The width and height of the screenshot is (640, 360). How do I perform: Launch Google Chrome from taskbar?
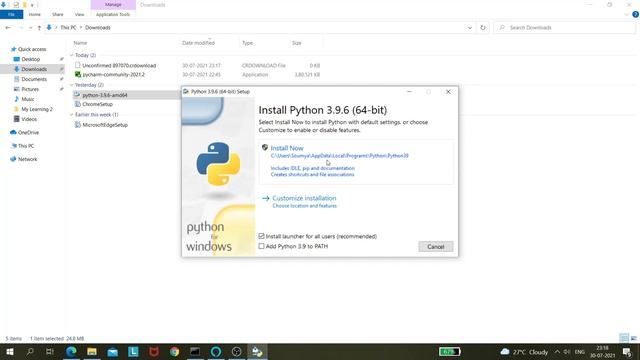(x=174, y=351)
